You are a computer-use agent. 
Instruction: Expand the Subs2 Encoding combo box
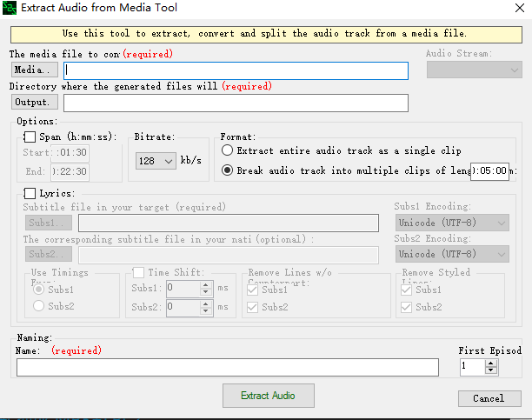click(x=452, y=254)
